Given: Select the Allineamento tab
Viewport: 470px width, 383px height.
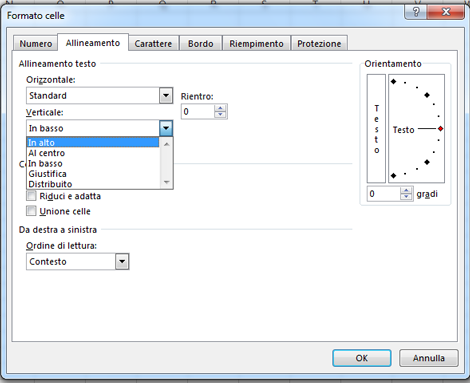Looking at the screenshot, I should (x=93, y=43).
